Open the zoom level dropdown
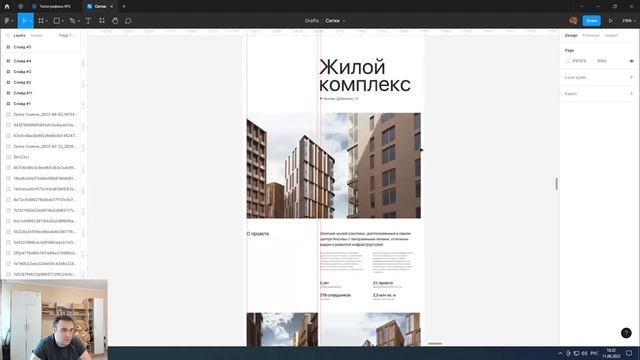Image resolution: width=640 pixels, height=360 pixels. (629, 20)
